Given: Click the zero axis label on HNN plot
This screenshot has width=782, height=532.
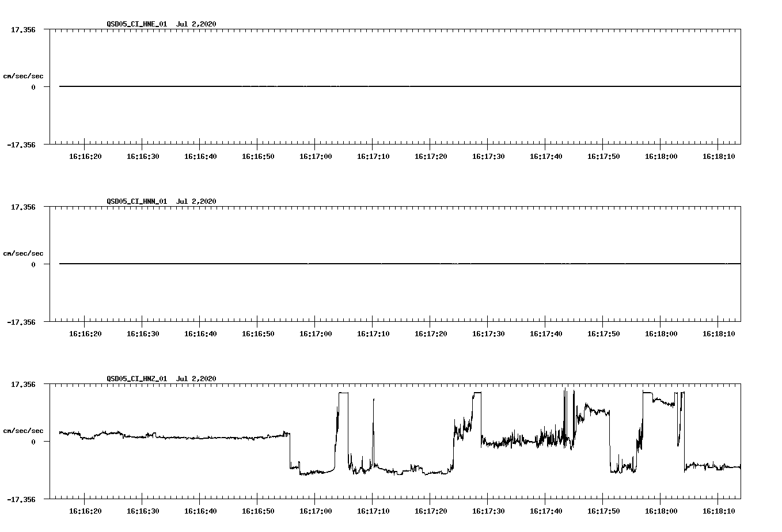Looking at the screenshot, I should pyautogui.click(x=33, y=265).
